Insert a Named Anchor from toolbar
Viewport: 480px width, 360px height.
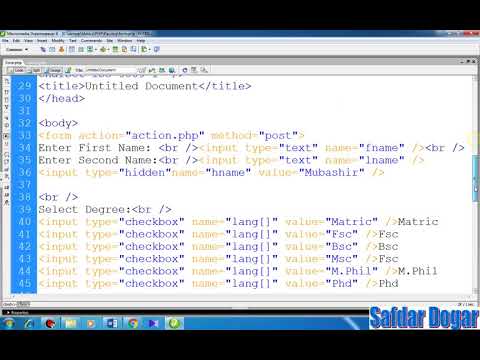coord(61,49)
